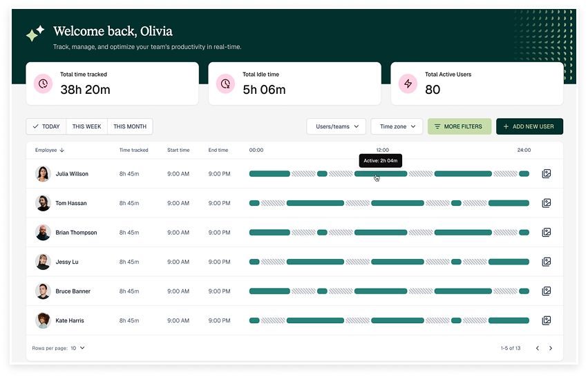The image size is (588, 377).
Task: Expand the Users/teams dropdown
Action: 336,126
